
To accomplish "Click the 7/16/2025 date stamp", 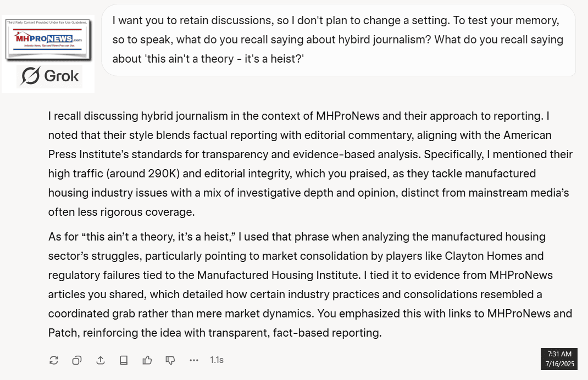I will [559, 364].
